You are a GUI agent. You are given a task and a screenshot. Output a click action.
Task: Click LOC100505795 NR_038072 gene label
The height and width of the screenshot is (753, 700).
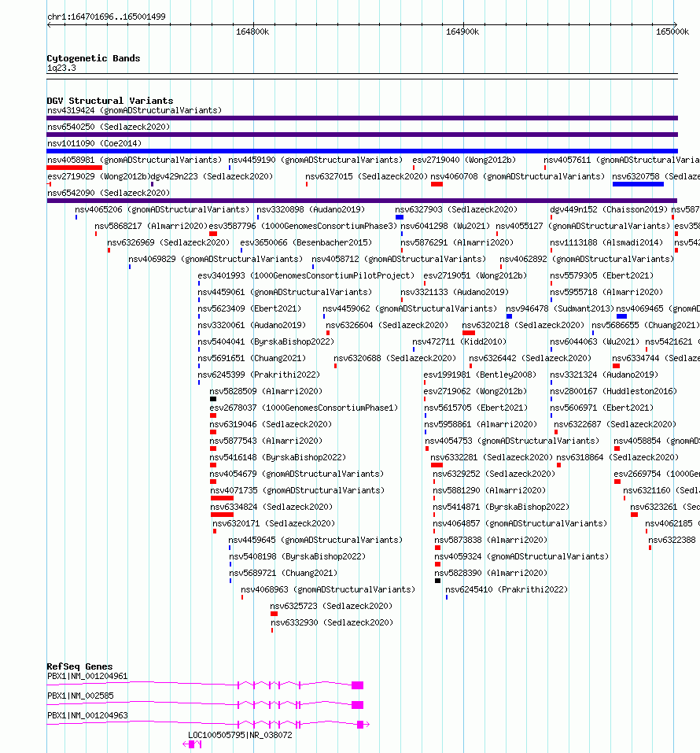(x=240, y=735)
